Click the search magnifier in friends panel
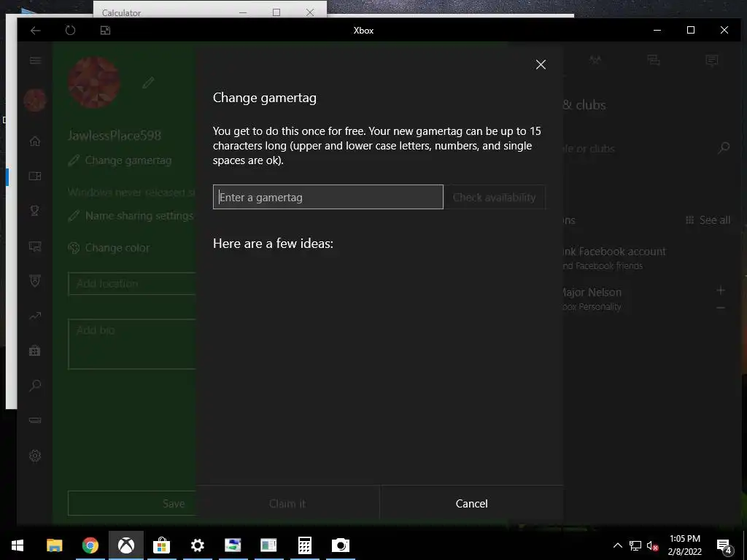The height and width of the screenshot is (560, 747). coord(724,148)
